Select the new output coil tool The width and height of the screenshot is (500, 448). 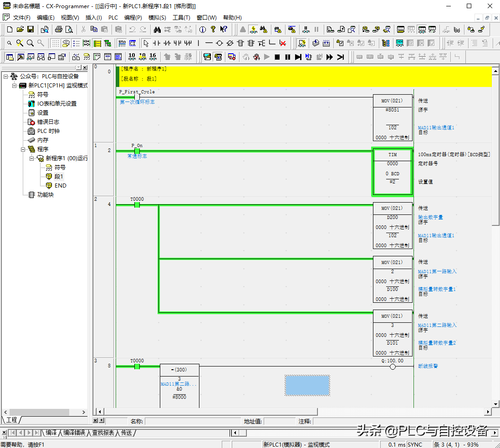click(219, 43)
